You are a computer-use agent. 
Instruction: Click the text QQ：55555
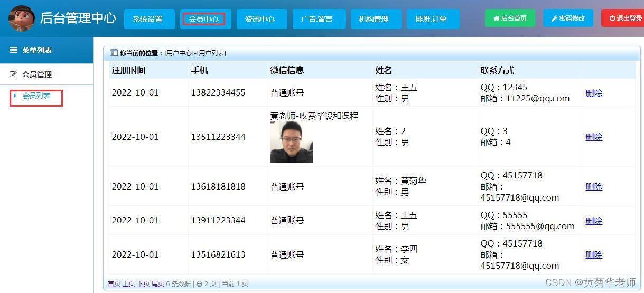(504, 215)
